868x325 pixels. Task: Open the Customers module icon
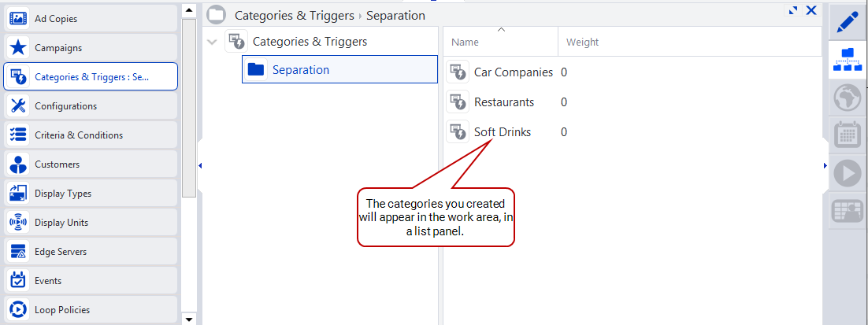pos(18,164)
